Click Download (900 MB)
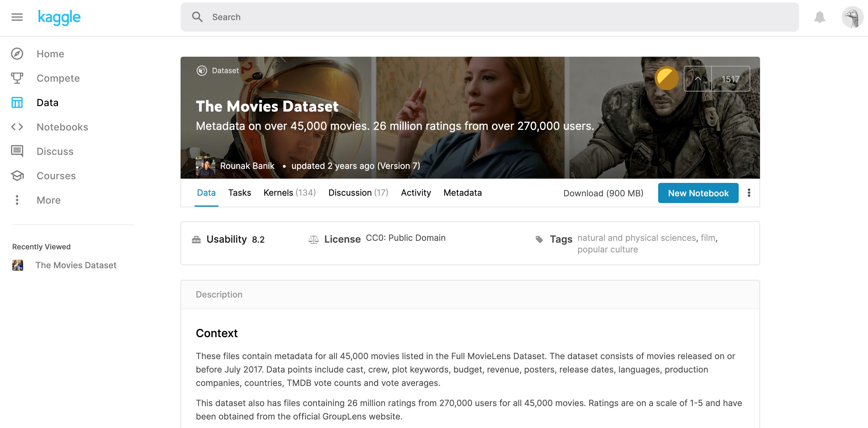Screen dimensions: 868x428 pos(603,193)
